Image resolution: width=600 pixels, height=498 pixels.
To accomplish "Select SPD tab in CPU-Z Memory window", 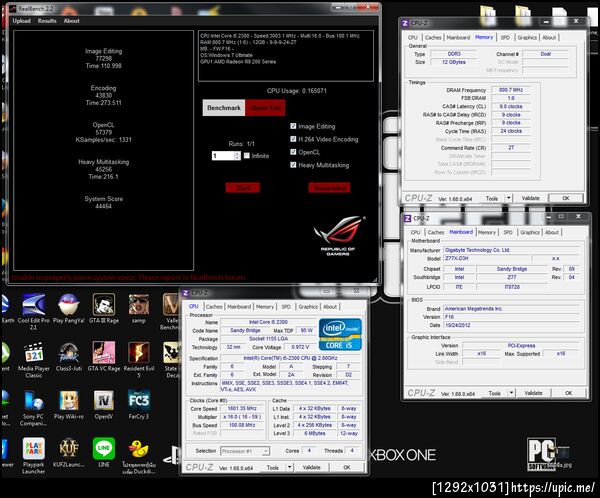I will point(505,38).
